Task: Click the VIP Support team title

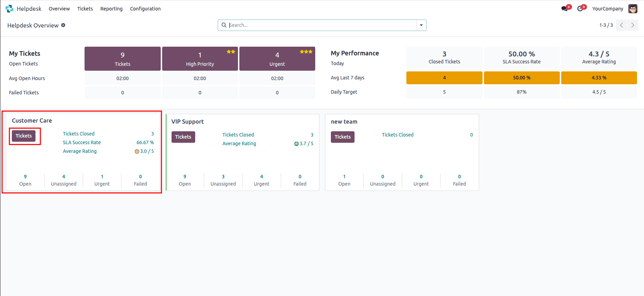Action: (188, 122)
